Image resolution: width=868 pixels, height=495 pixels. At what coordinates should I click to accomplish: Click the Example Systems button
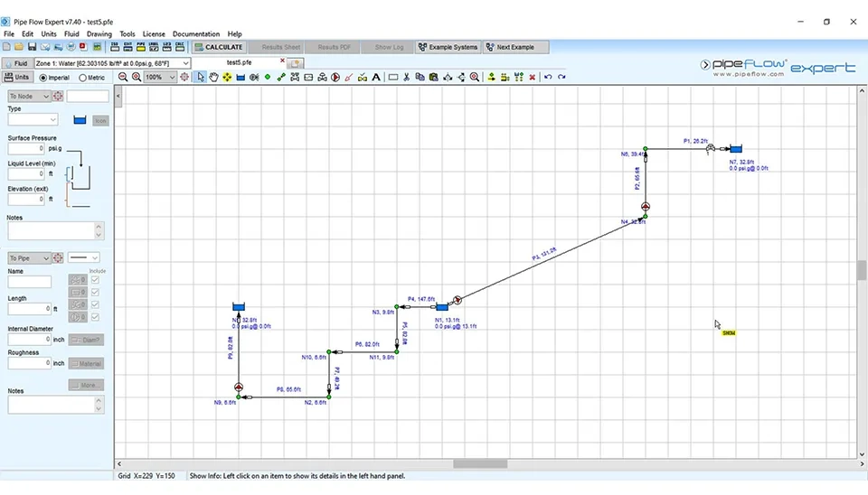click(x=448, y=47)
